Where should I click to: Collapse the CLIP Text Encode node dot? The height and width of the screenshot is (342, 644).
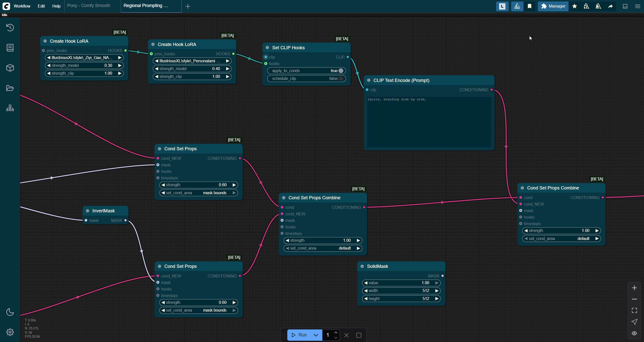(x=369, y=80)
